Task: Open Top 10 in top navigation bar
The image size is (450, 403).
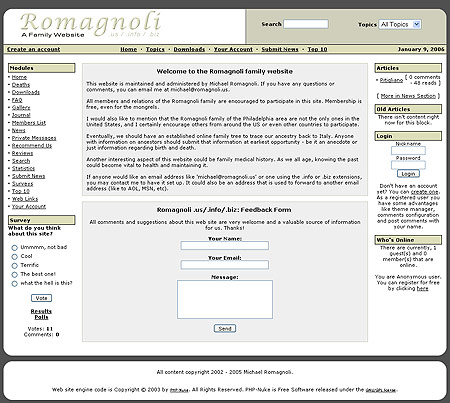Action: coord(317,49)
